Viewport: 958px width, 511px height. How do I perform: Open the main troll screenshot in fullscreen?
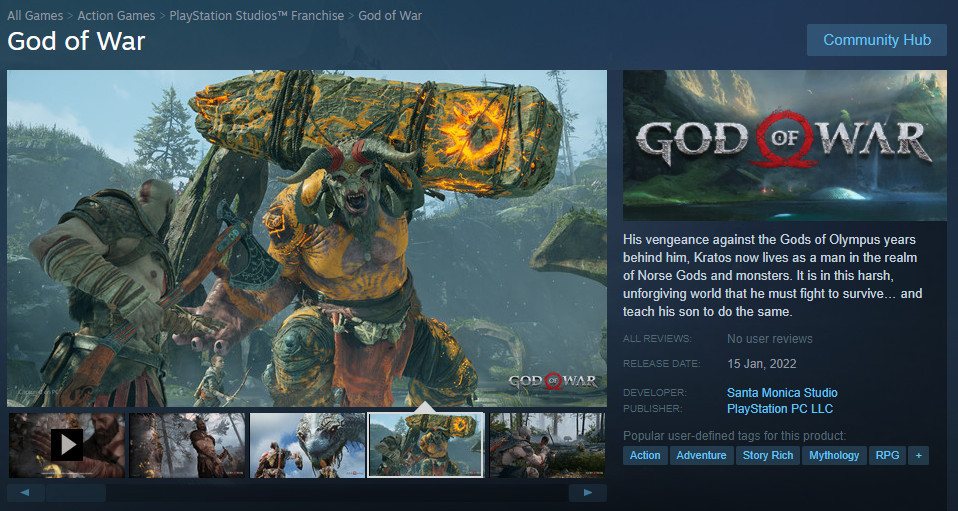pos(307,238)
